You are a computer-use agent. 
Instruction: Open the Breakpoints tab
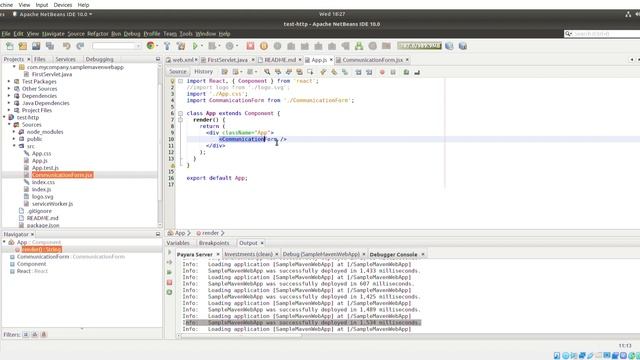pos(214,243)
